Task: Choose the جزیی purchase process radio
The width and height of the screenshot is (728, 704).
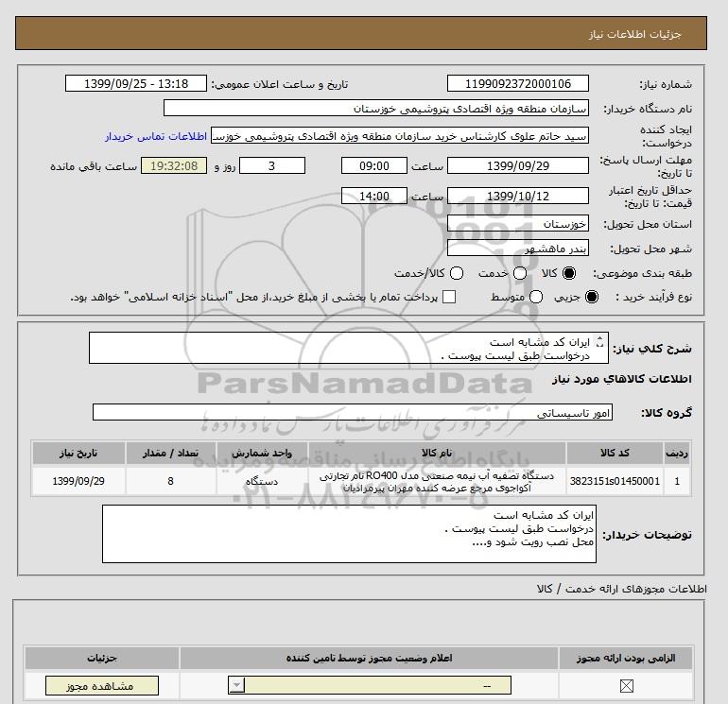Action: pyautogui.click(x=592, y=297)
